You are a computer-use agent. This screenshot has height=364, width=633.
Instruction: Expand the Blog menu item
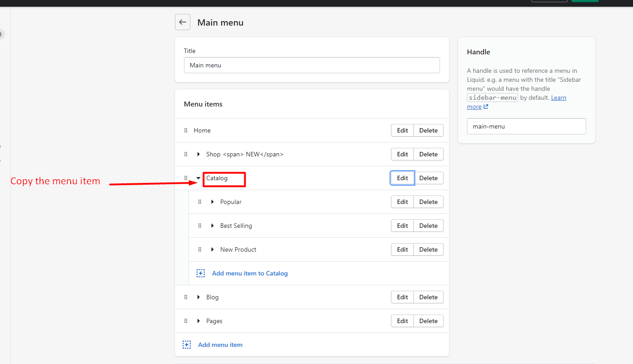point(198,297)
